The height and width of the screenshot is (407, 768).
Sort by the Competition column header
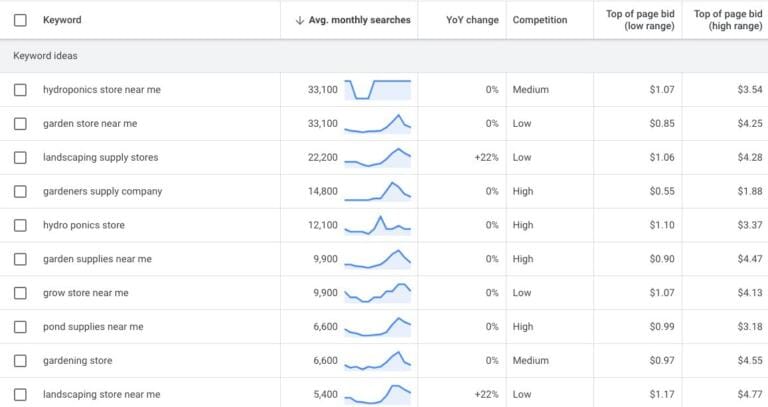[539, 20]
